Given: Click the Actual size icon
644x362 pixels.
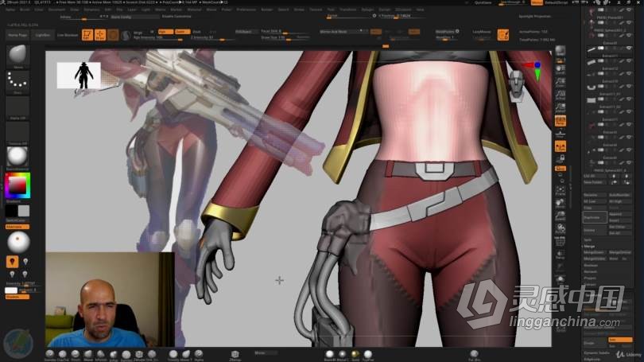Looking at the screenshot, I should (561, 95).
